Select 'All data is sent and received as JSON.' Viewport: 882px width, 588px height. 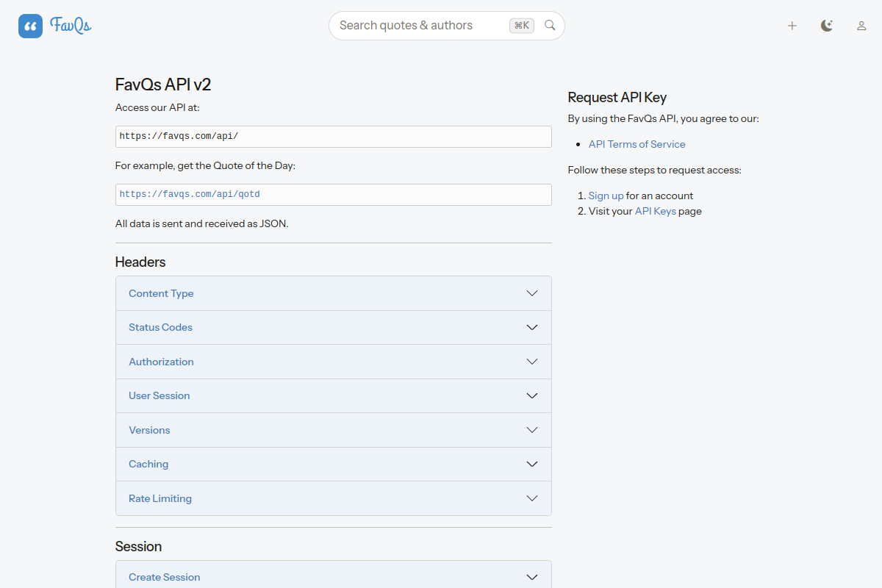click(202, 223)
